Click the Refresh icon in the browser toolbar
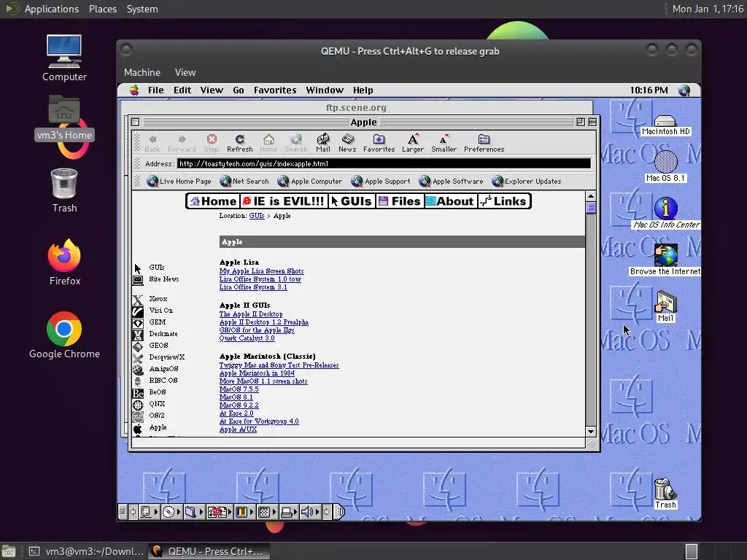This screenshot has width=747, height=560. tap(239, 139)
